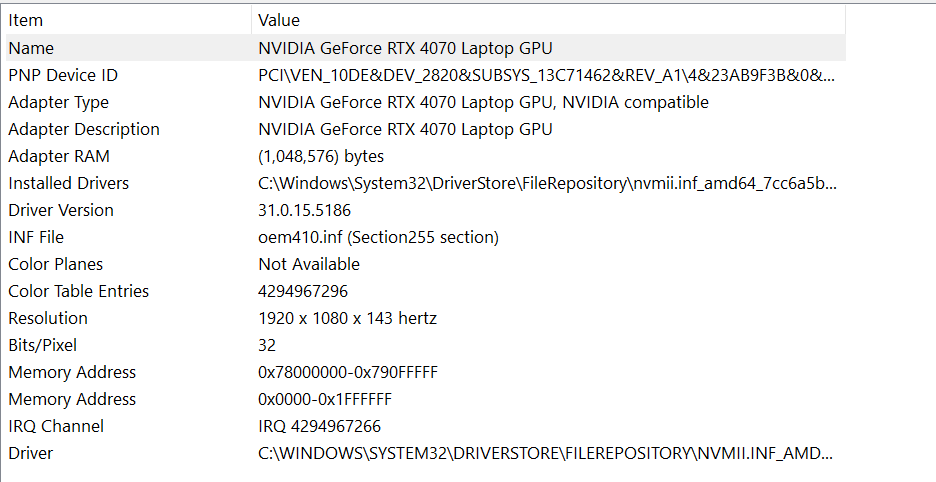Select the PNP Device ID row
This screenshot has height=482, width=936.
point(426,75)
